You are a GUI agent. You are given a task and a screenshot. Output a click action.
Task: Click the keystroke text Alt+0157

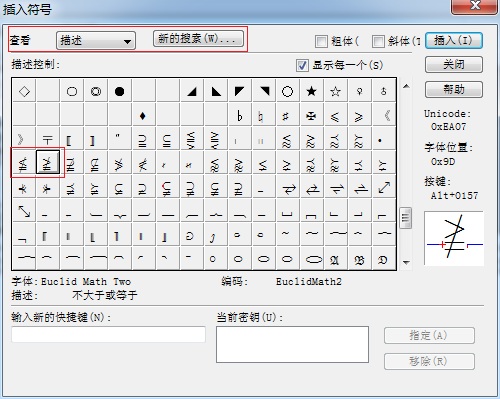454,195
